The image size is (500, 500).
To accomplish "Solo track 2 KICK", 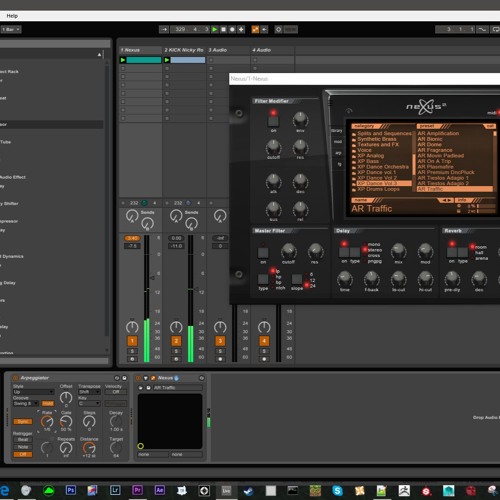I will coord(176,351).
